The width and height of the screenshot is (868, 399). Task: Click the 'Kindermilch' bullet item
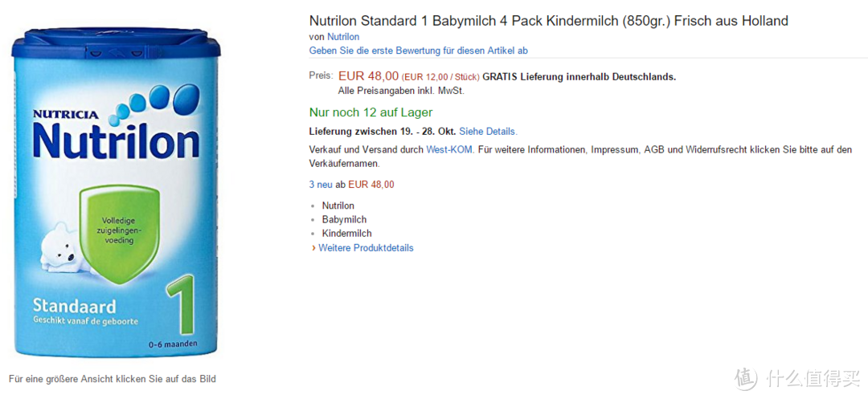tap(347, 233)
